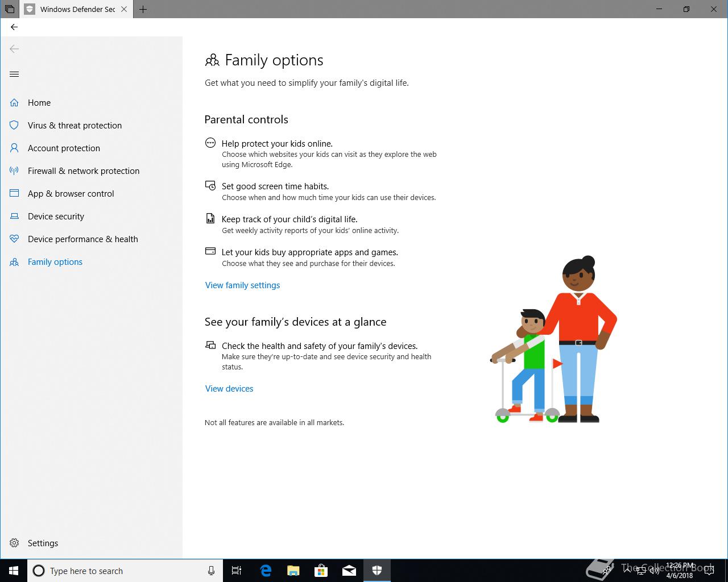728x582 pixels.
Task: Open the Settings gear icon
Action: pyautogui.click(x=14, y=543)
